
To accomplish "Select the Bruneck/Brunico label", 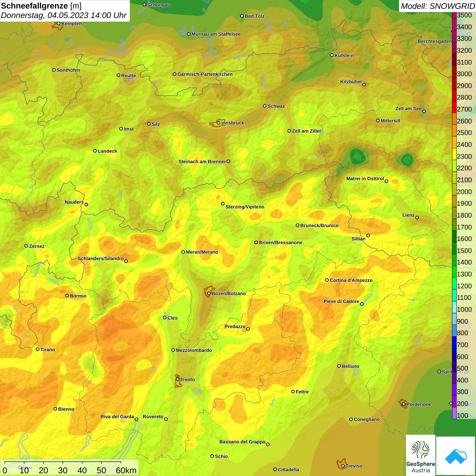I will [319, 225].
